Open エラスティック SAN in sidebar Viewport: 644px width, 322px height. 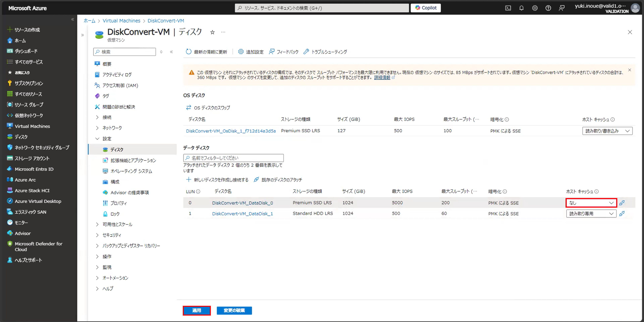27,212
